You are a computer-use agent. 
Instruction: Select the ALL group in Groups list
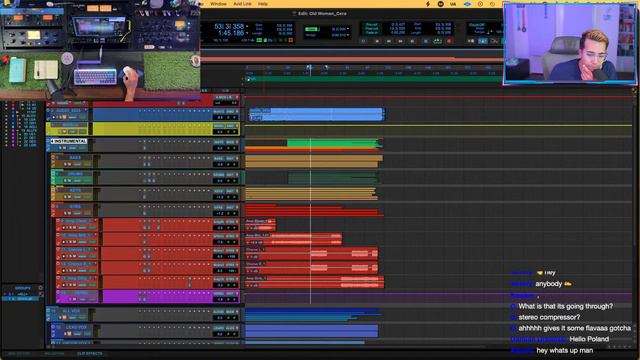[x=22, y=294]
